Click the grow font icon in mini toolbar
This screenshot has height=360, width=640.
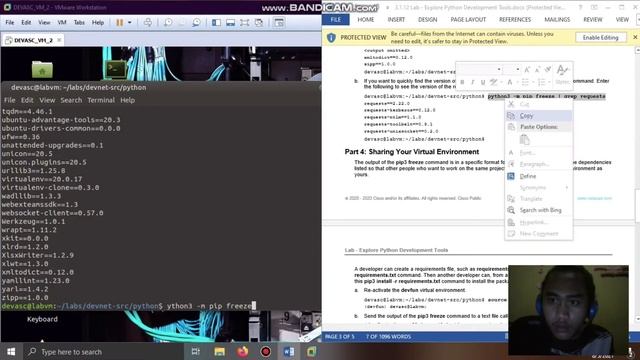(527, 69)
